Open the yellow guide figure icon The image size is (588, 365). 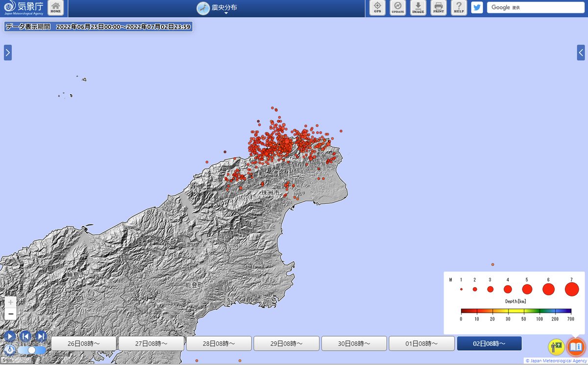coord(556,347)
